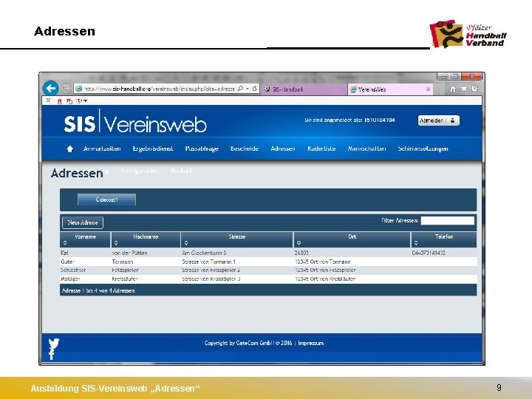Screen dimensions: 532x399
Task: Open the browser home icon
Action: click(x=453, y=89)
